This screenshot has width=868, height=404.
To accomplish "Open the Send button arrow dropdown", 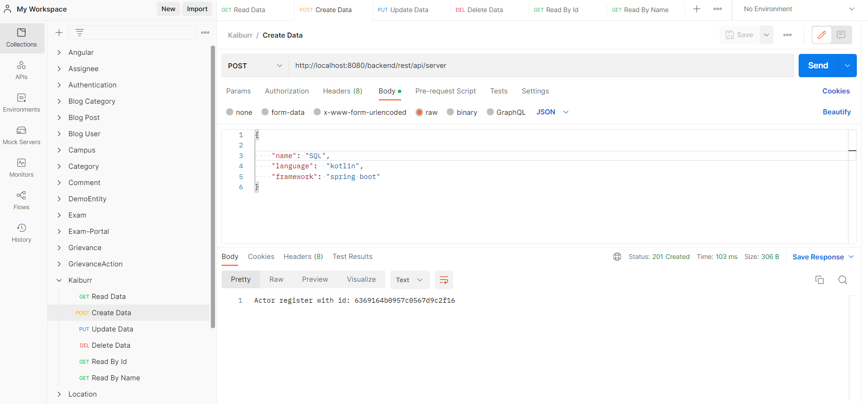I will pos(848,66).
